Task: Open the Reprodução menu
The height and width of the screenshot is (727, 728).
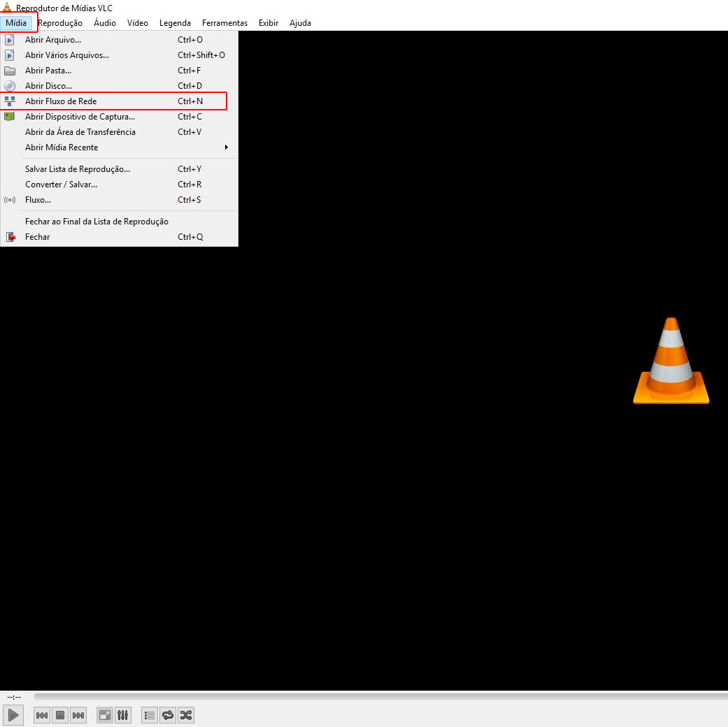Action: [x=60, y=23]
